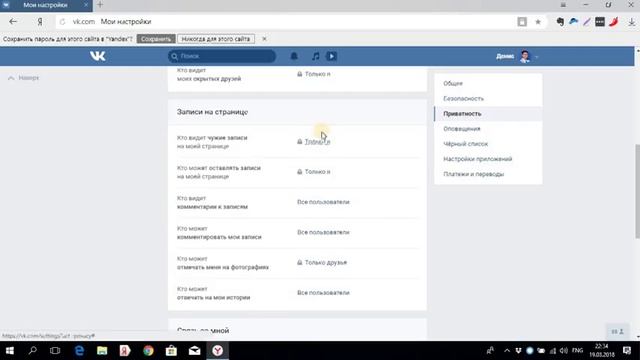The width and height of the screenshot is (640, 360).
Task: Change who can reply to my stories
Action: click(x=323, y=293)
